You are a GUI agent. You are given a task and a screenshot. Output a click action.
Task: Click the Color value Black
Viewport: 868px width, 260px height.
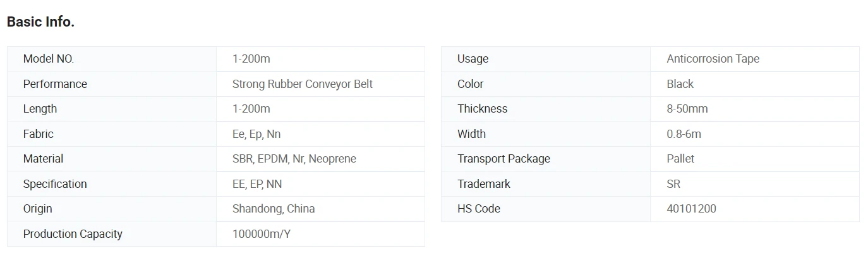point(680,84)
